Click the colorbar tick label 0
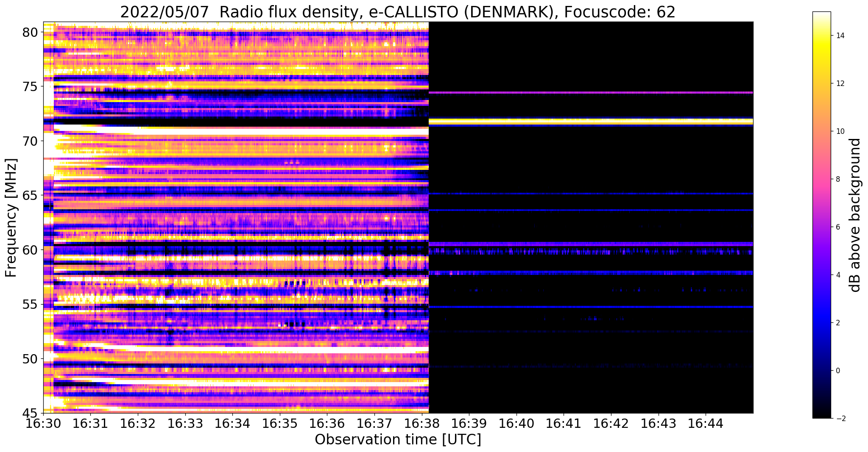868x452 pixels. pyautogui.click(x=837, y=371)
